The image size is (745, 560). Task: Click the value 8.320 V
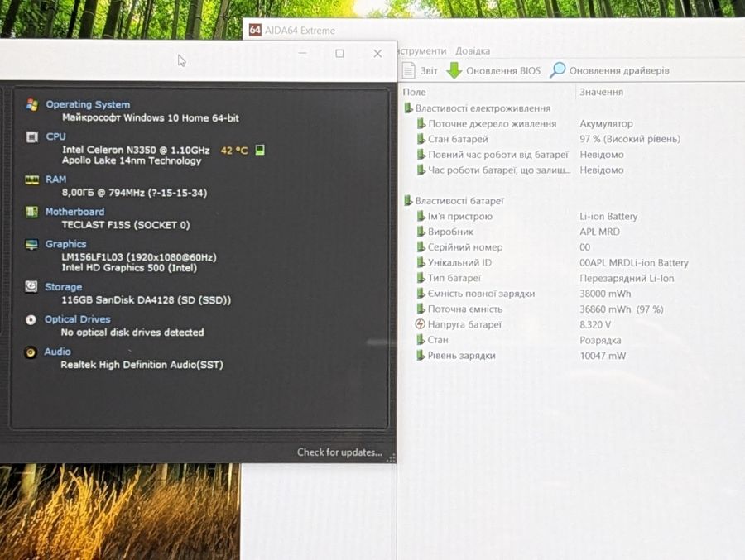pos(595,325)
